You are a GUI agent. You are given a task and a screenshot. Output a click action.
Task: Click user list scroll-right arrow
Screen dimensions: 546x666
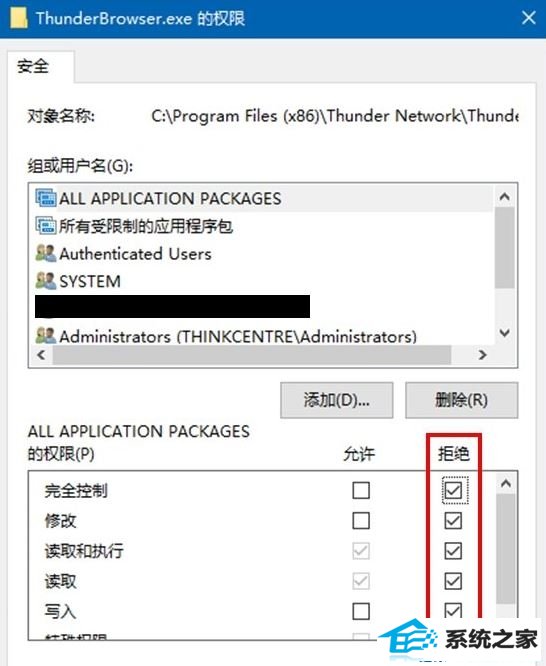(483, 355)
